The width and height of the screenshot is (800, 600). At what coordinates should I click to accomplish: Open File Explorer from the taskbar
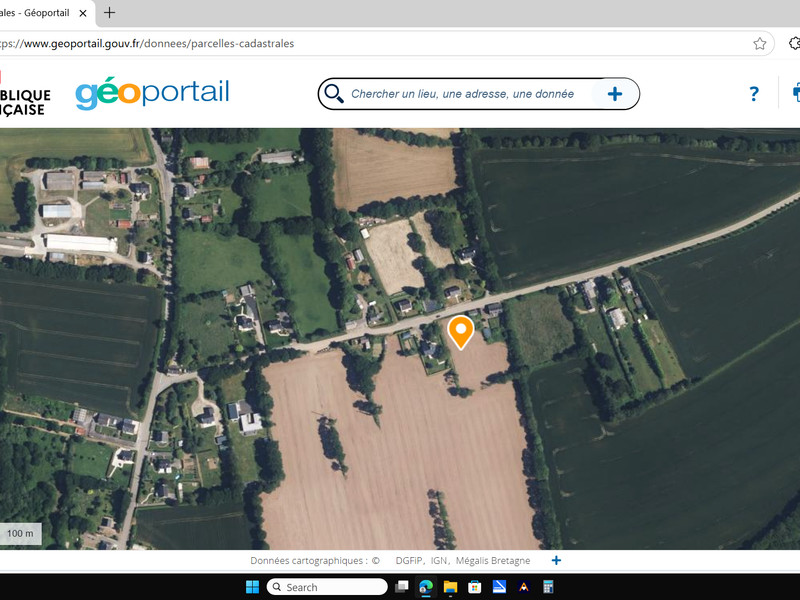pos(450,587)
